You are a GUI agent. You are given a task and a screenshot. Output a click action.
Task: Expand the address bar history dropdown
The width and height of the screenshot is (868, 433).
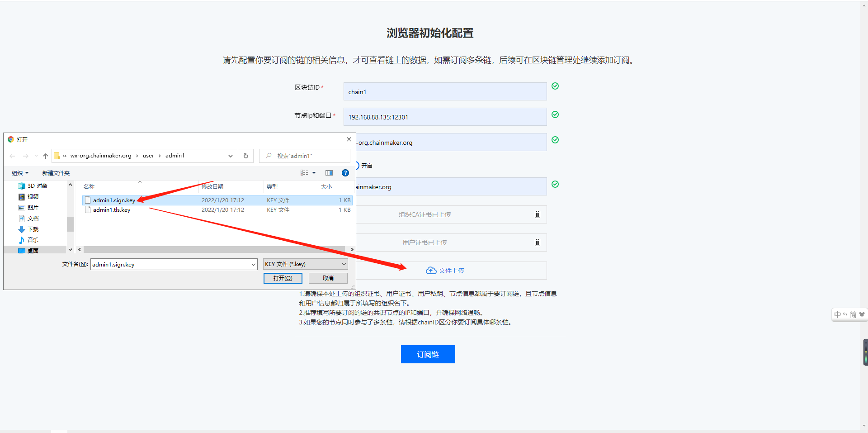tap(231, 156)
